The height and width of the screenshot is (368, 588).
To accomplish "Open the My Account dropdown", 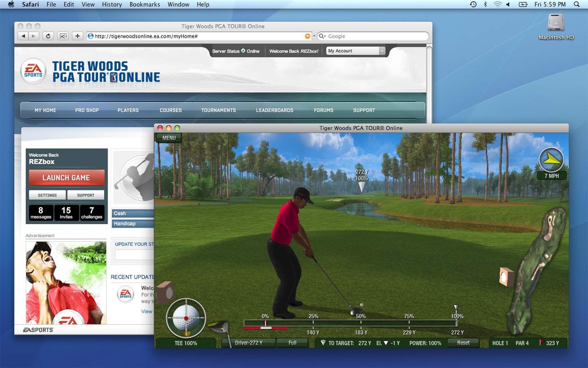I will pyautogui.click(x=356, y=51).
